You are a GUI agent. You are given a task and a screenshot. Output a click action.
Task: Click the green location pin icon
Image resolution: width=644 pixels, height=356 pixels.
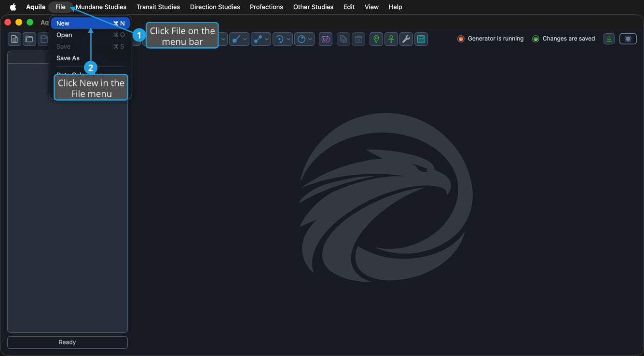coord(376,39)
